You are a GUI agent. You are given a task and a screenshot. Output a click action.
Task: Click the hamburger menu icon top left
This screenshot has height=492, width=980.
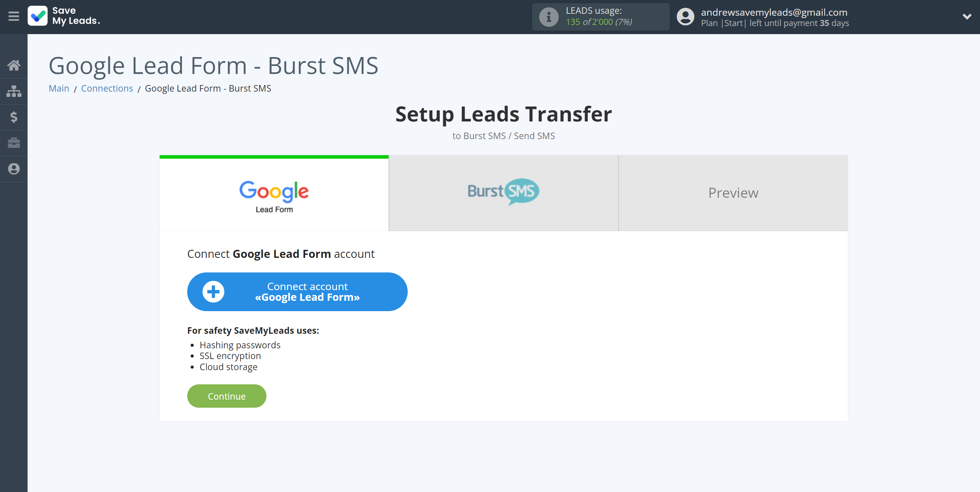[13, 16]
